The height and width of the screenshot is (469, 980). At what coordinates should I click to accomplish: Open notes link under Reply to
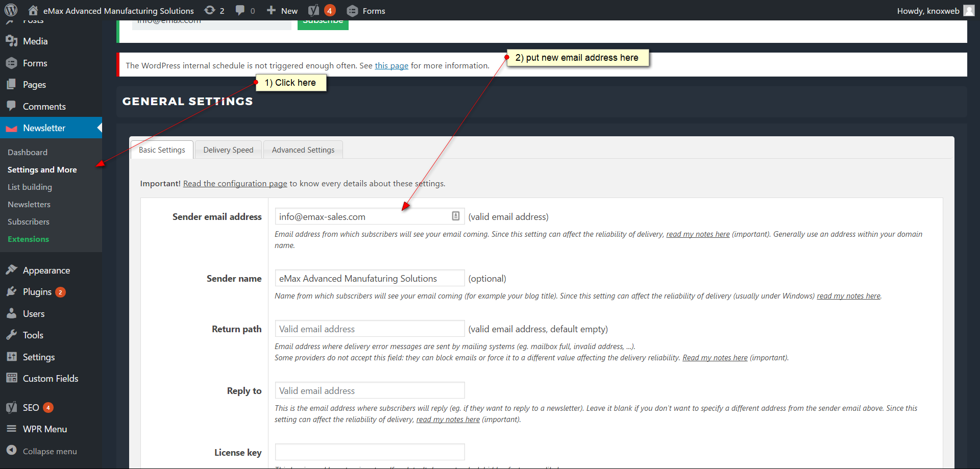coord(448,419)
